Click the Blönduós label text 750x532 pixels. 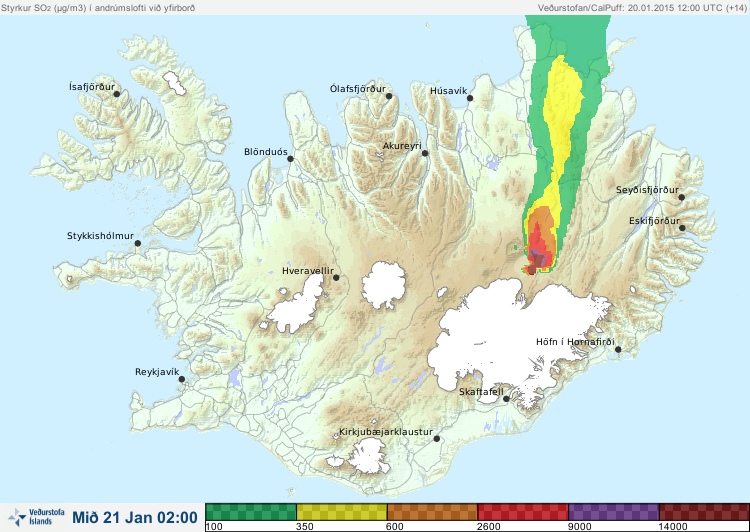click(266, 152)
